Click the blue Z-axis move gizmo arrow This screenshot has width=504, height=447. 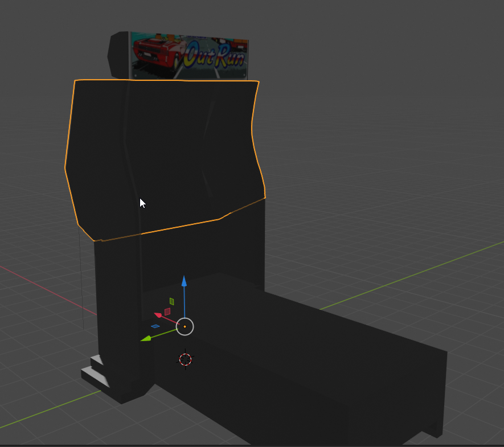click(x=184, y=281)
